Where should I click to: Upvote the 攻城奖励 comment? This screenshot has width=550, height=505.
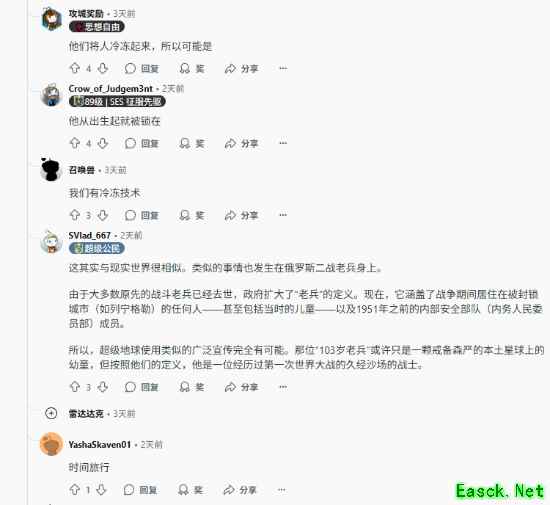[75, 68]
